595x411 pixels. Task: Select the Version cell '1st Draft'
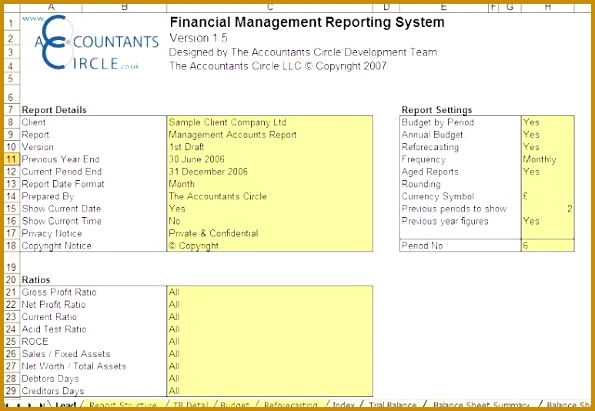pyautogui.click(x=270, y=147)
